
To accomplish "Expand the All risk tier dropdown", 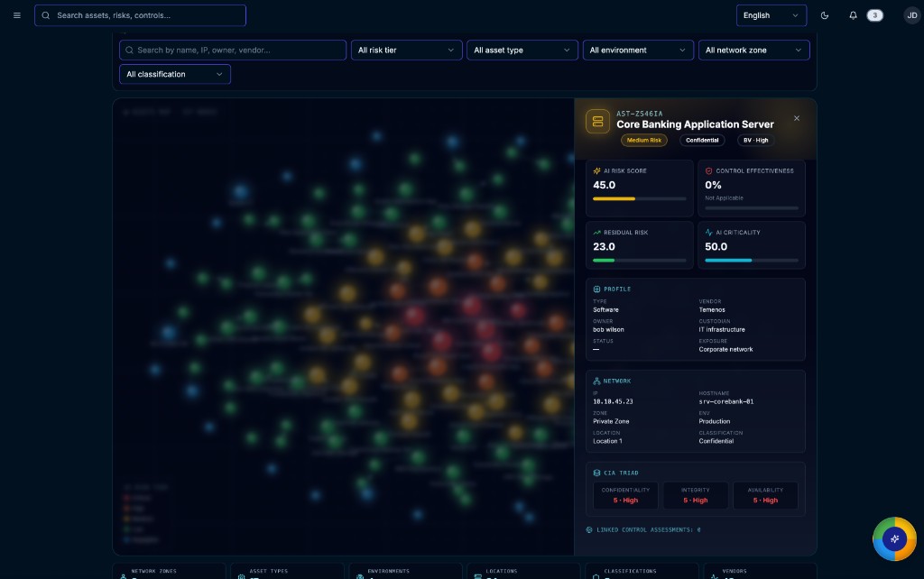I will (x=407, y=51).
